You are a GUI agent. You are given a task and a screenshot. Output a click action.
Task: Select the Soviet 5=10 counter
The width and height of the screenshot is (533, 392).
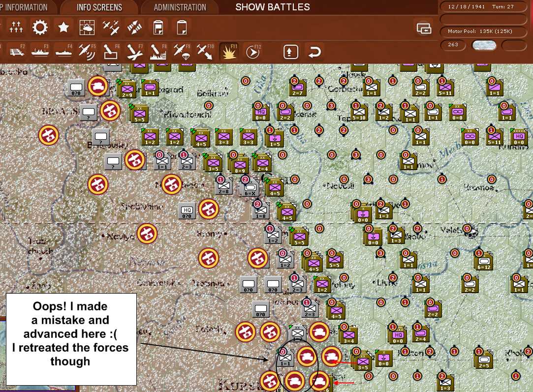click(x=359, y=113)
